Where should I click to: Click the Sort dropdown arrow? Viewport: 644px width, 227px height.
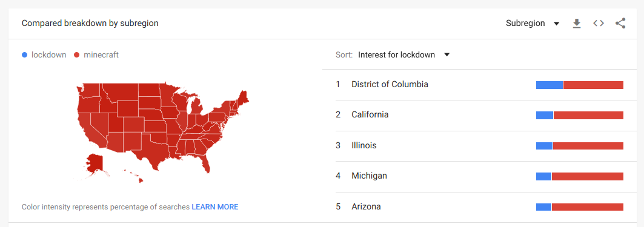pyautogui.click(x=447, y=54)
